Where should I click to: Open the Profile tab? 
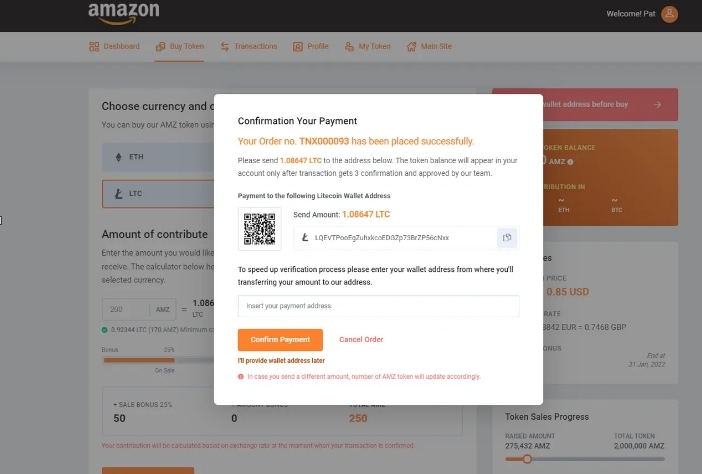[311, 47]
